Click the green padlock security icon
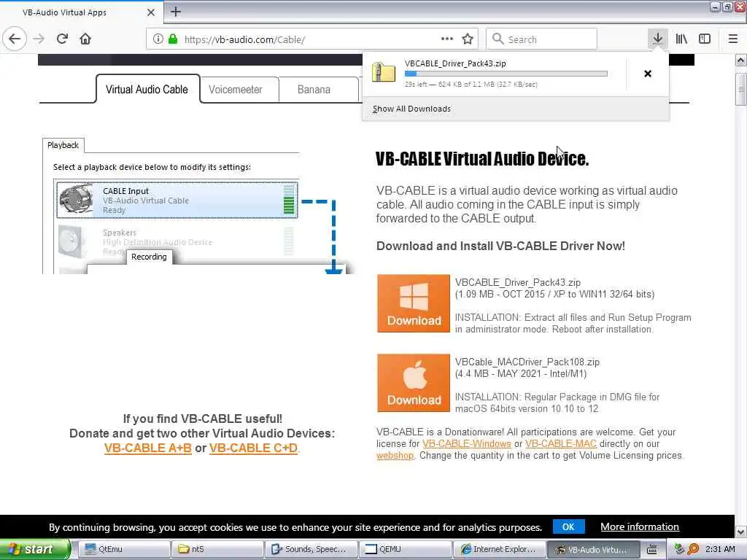 tap(173, 39)
